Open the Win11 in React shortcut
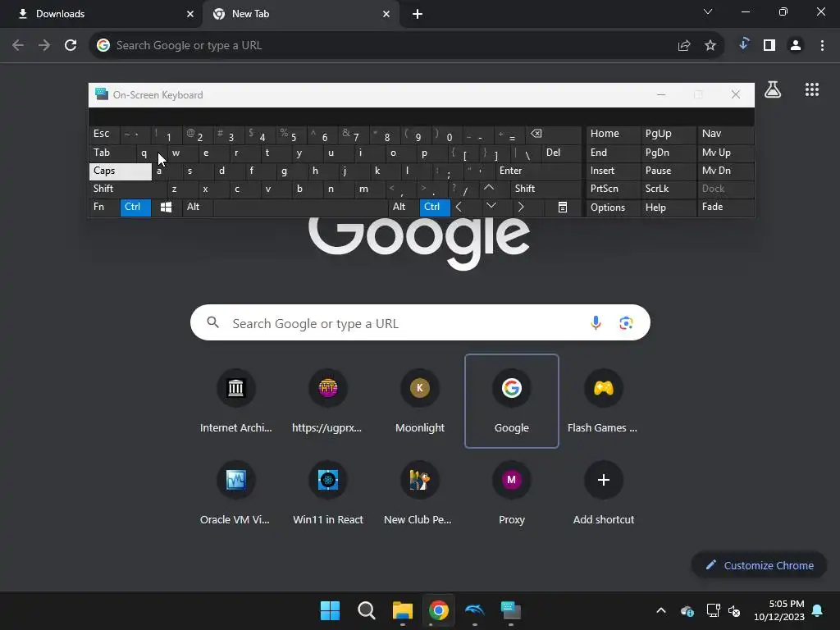Viewport: 840px width, 630px height. [327, 493]
